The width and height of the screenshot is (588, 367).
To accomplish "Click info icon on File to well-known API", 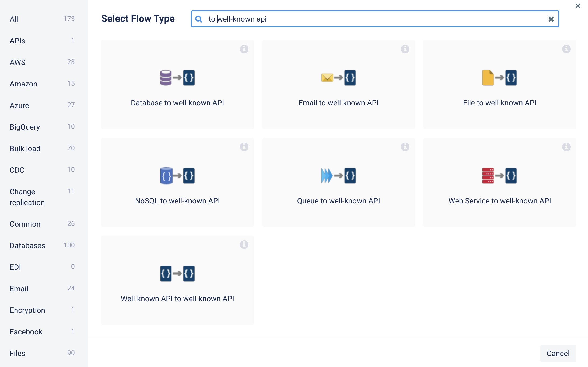I will tap(566, 49).
